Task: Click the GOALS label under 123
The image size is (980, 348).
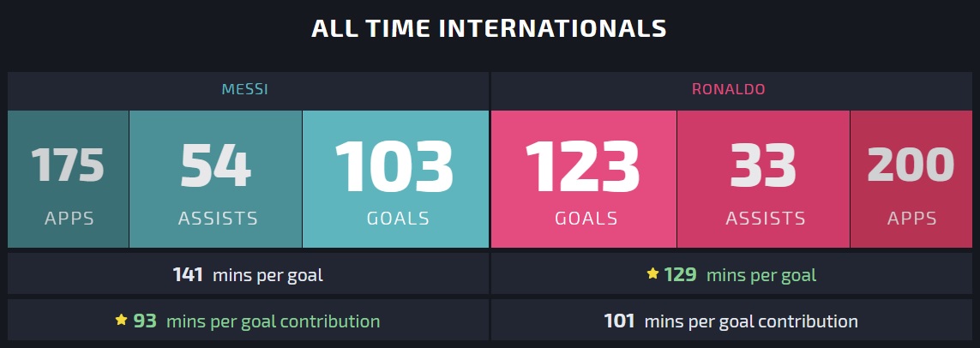Action: click(x=586, y=218)
